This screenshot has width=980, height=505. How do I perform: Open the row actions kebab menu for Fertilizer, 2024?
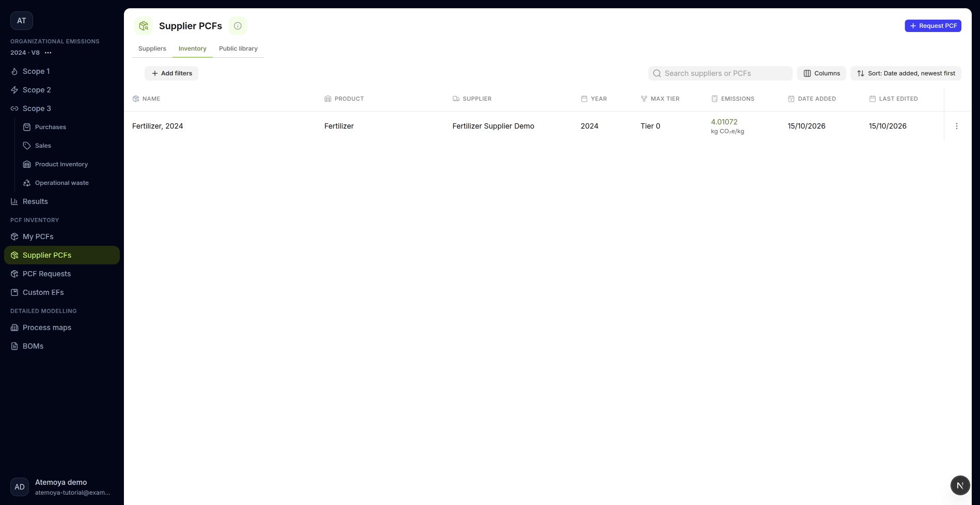coord(956,126)
